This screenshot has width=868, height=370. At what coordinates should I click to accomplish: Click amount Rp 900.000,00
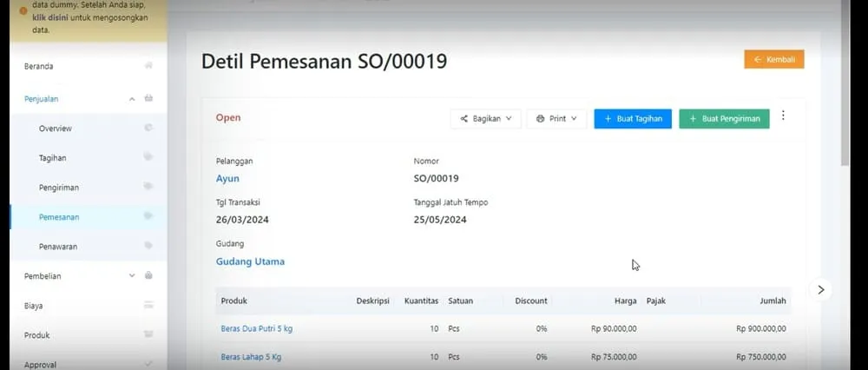point(761,328)
